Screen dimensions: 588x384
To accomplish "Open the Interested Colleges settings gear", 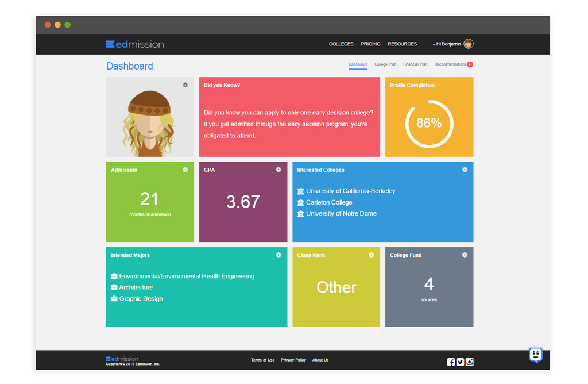I will (x=465, y=170).
